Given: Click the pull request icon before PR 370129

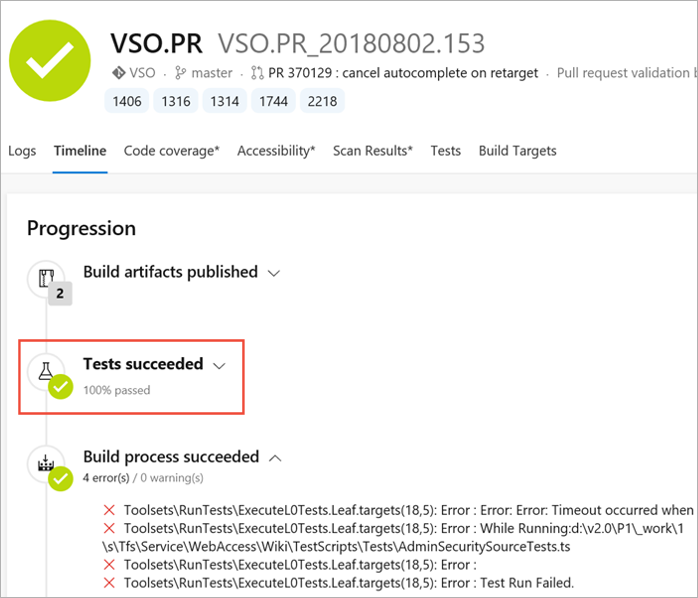Looking at the screenshot, I should click(257, 73).
